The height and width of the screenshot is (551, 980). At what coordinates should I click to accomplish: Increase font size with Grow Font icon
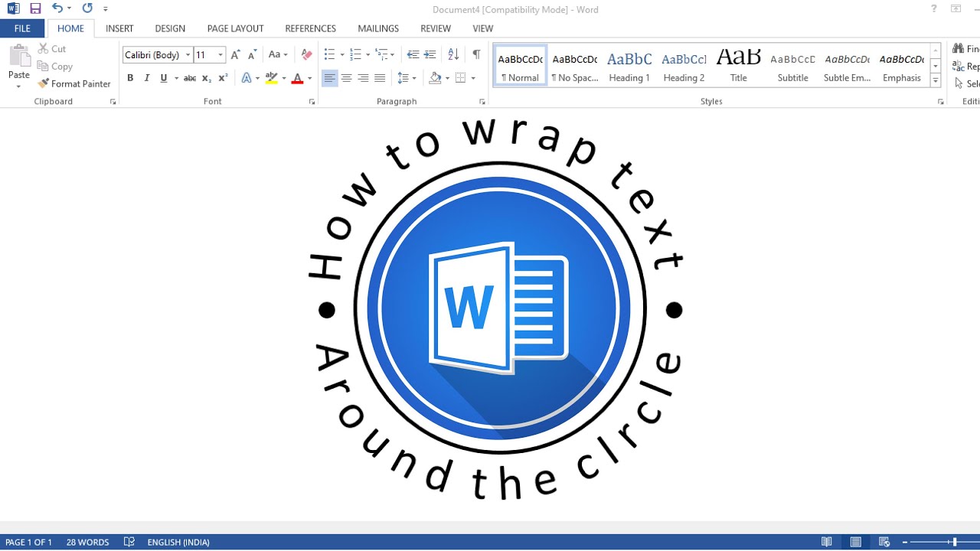click(236, 55)
